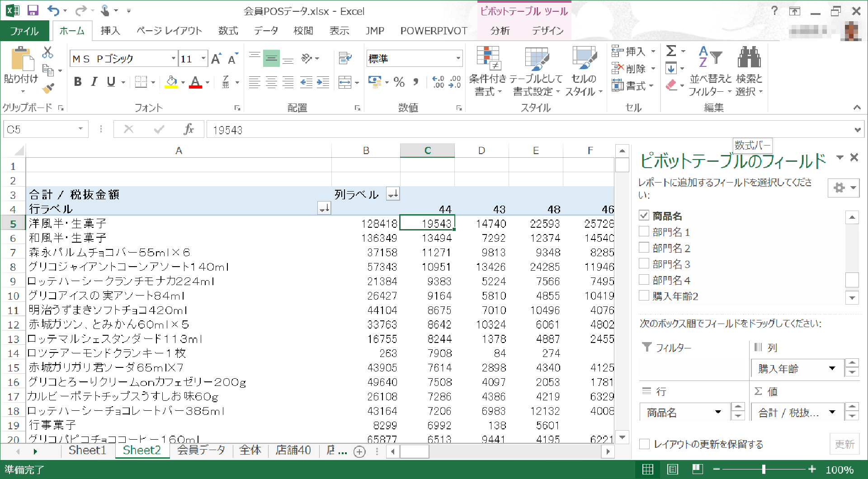Open the 行ラベル filter dropdown
Viewport: 868px width, 479px height.
tap(325, 208)
